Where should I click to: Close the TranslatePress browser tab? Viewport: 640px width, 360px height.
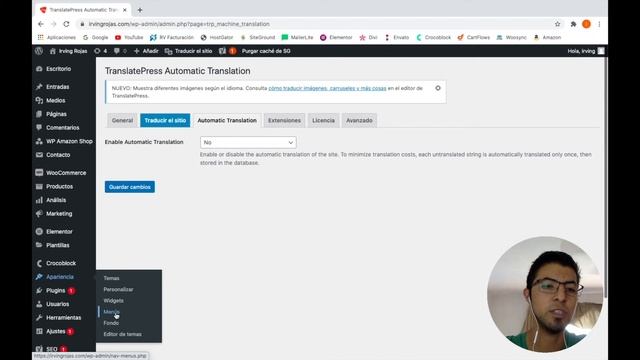tap(124, 10)
